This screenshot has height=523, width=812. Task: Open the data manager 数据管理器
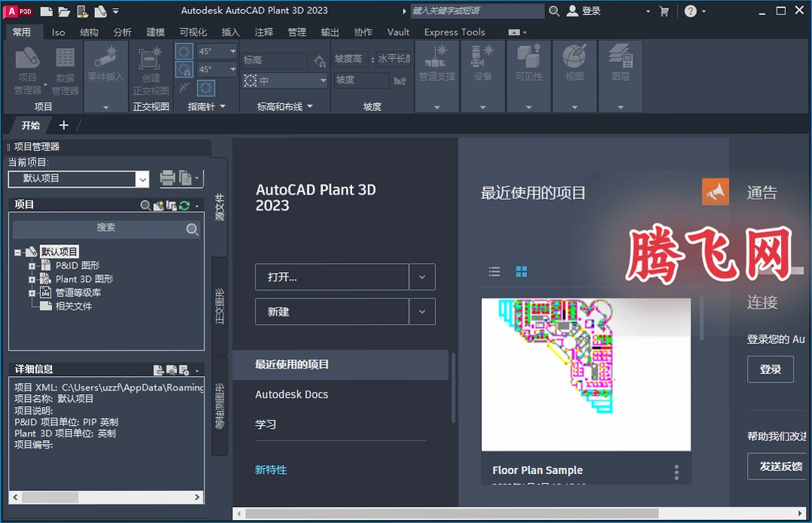click(x=66, y=71)
